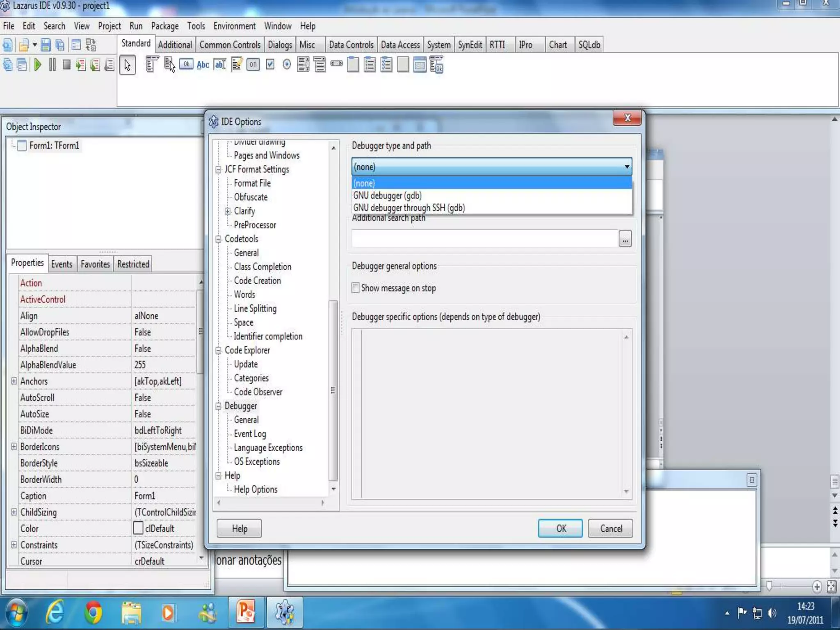The image size is (840, 630).
Task: Enable Show message on stop checkbox
Action: pos(356,288)
